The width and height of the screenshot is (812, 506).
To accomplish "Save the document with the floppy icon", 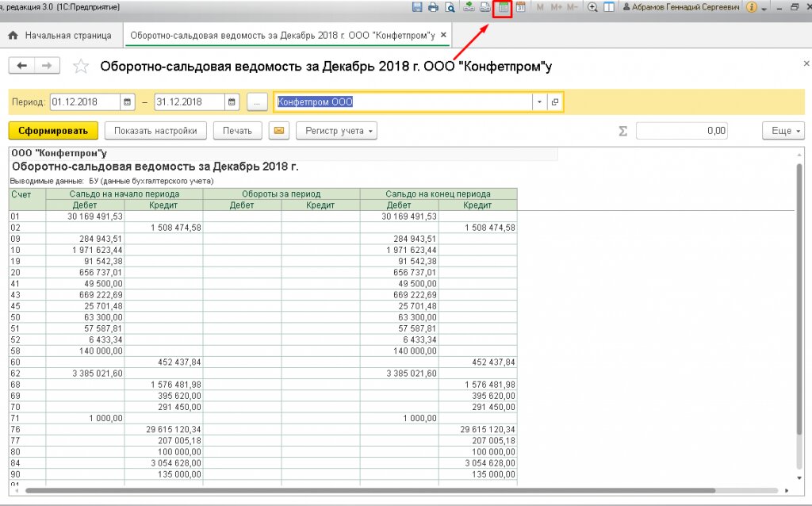I will (x=417, y=7).
